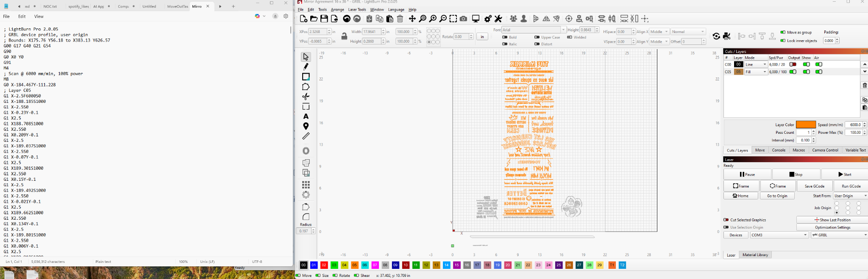
Task: Click the camera capture icon
Action: 464,19
